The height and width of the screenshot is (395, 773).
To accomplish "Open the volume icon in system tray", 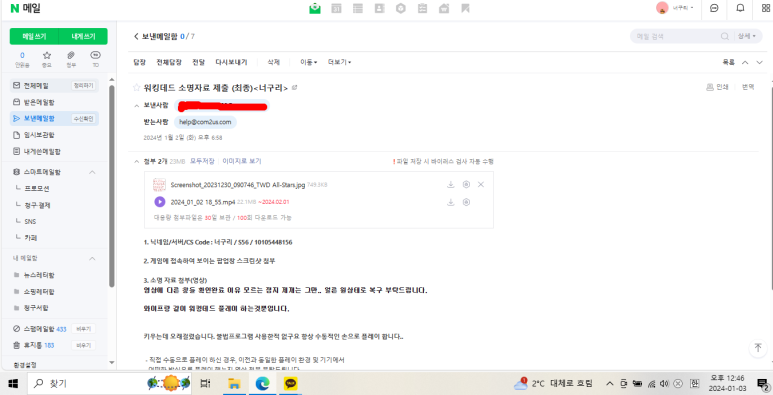I will [x=665, y=384].
